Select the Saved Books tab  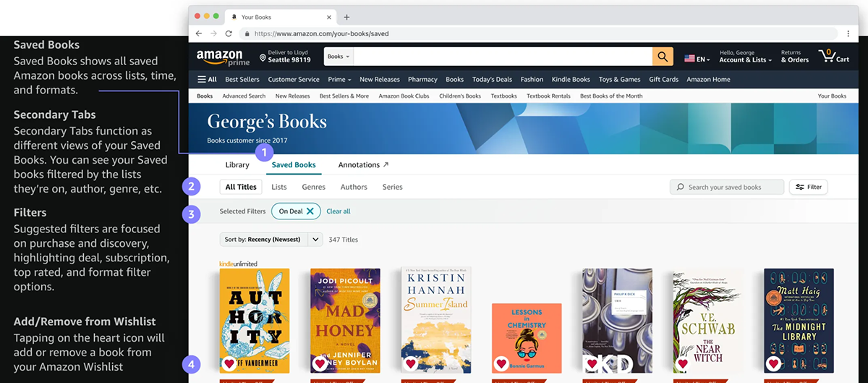point(294,165)
